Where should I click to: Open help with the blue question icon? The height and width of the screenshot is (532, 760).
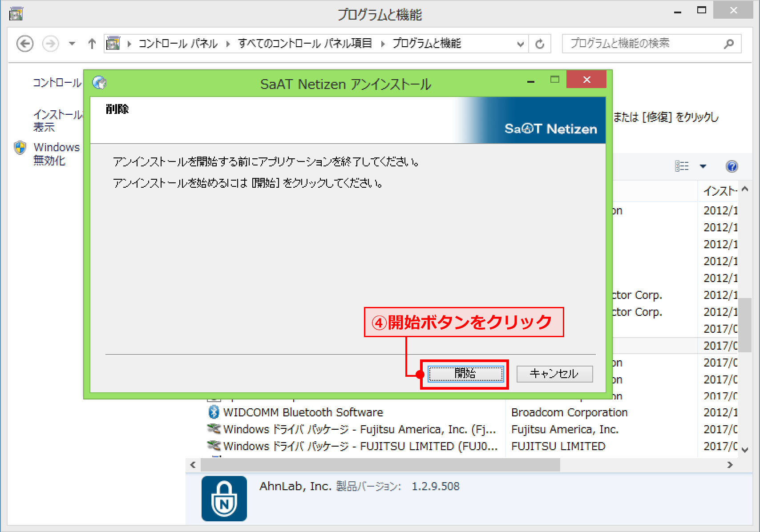(732, 166)
